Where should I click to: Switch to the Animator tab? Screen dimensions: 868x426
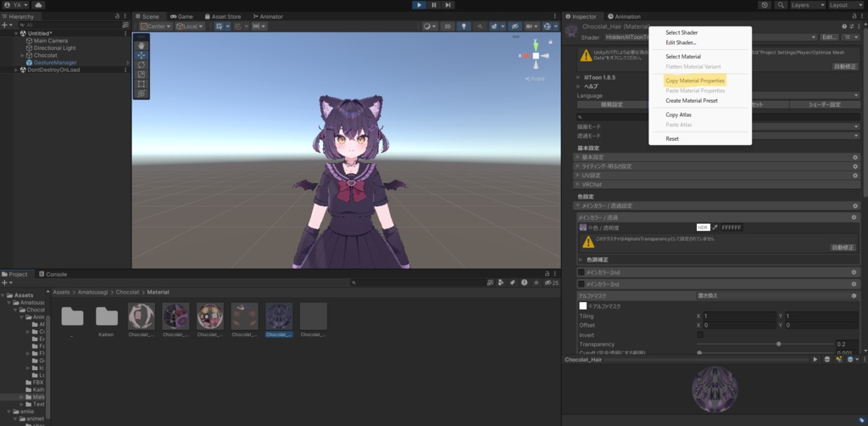point(268,17)
